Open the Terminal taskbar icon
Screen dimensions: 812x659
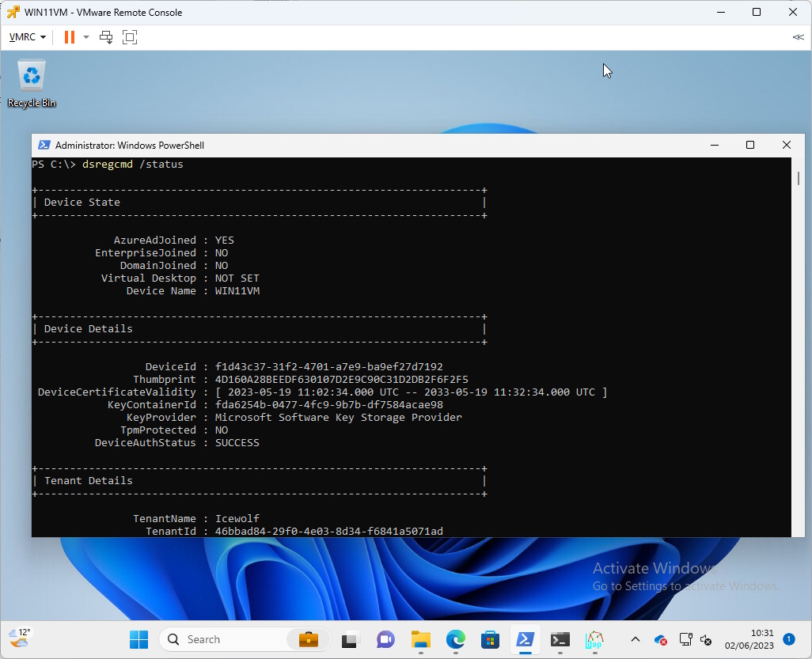560,640
